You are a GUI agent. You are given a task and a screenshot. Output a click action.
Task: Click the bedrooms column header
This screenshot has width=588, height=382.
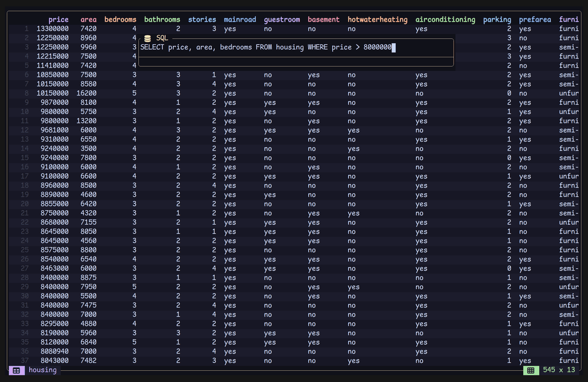[121, 20]
